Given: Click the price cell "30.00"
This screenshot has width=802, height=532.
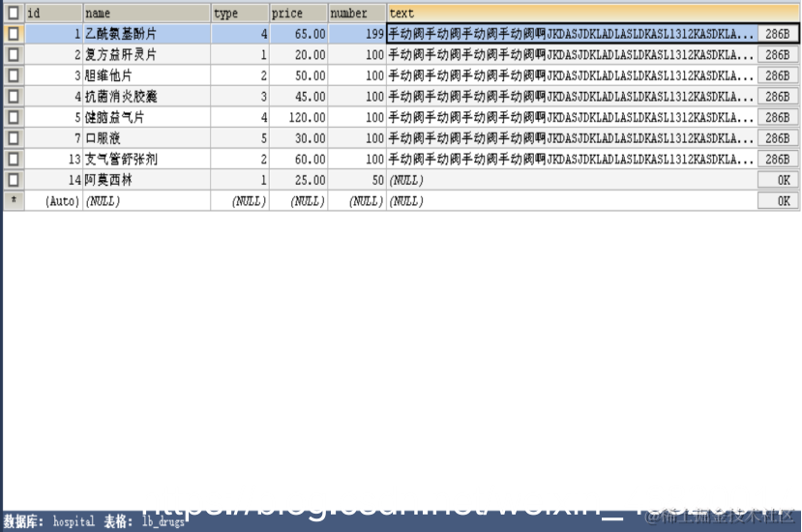Looking at the screenshot, I should tap(299, 138).
